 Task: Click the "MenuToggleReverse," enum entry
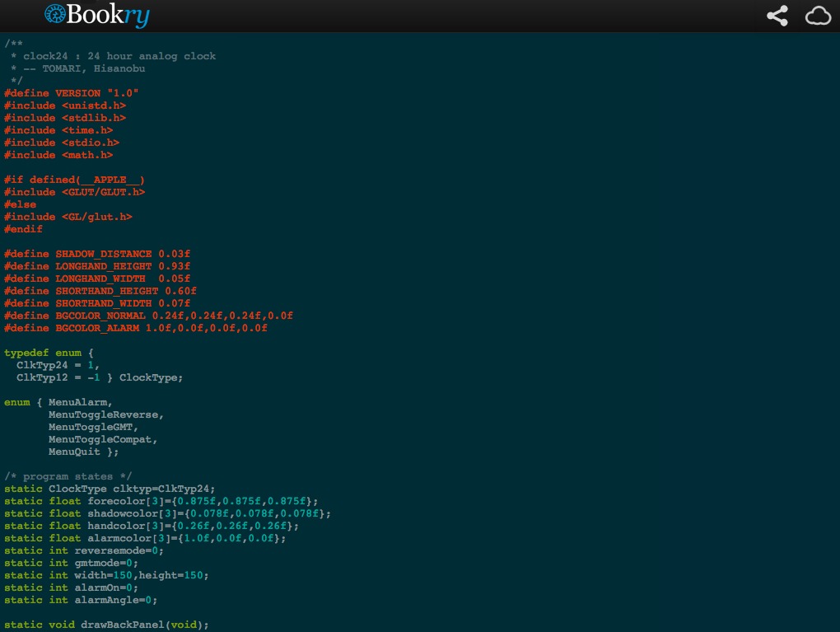point(106,414)
